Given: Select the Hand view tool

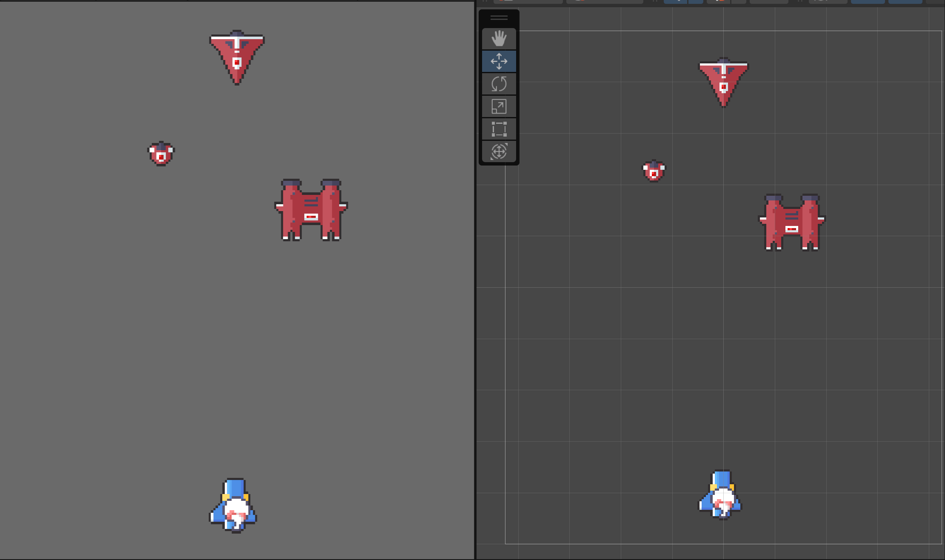Looking at the screenshot, I should [x=499, y=39].
